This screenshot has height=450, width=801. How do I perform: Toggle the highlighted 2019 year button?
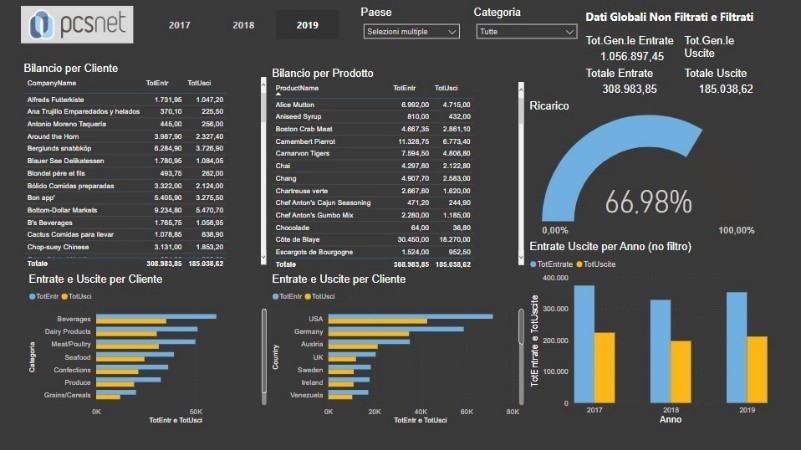click(x=307, y=24)
